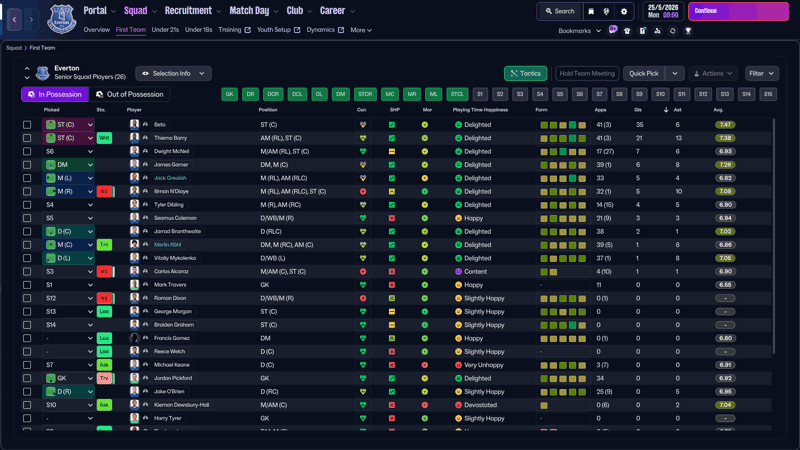Open the Club menu
Viewport: 800px width, 450px height.
(x=299, y=11)
